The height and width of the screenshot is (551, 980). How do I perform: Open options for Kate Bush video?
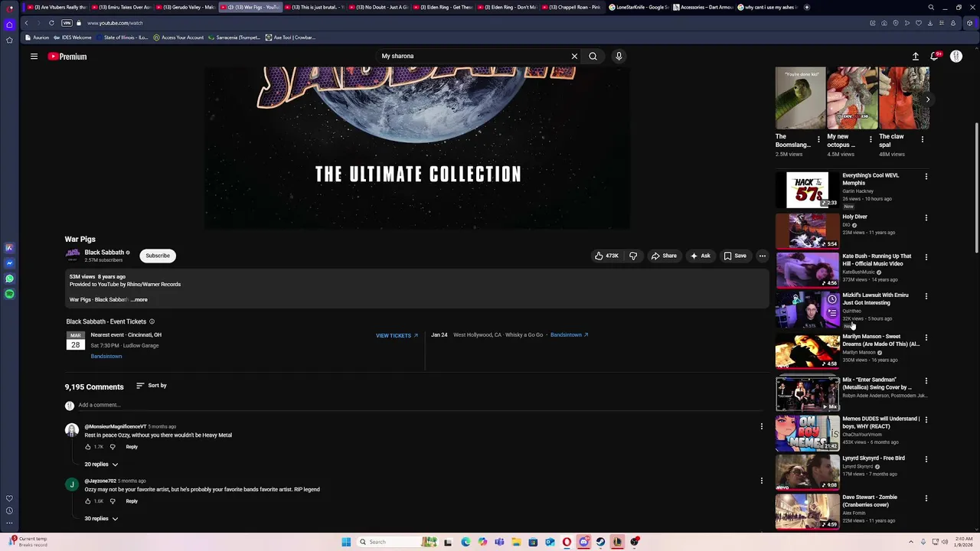point(926,257)
